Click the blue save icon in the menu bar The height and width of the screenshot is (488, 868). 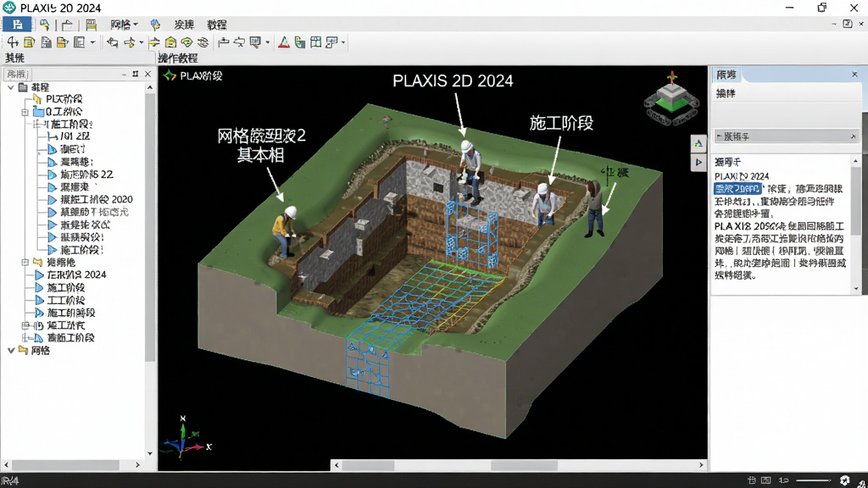pyautogui.click(x=17, y=25)
